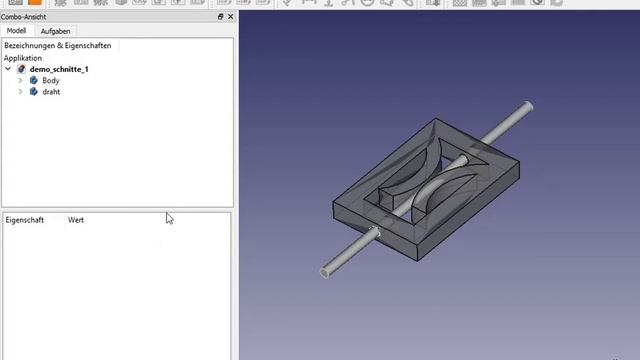Screen dimensions: 640x360
Task: Click the Bezeichnungen & Eigenschaften column header
Action: [58, 45]
